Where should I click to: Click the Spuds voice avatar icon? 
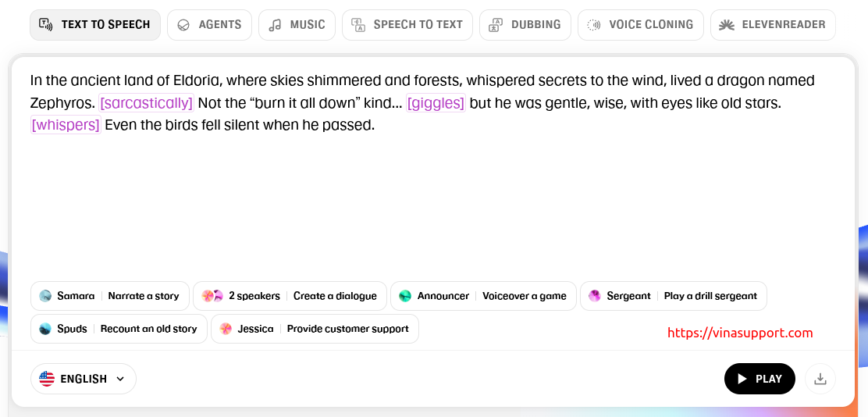click(45, 329)
